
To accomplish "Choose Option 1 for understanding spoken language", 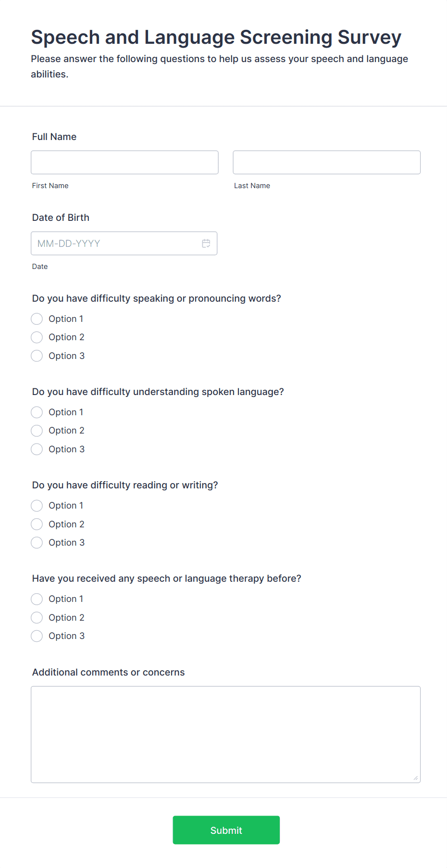I will pyautogui.click(x=37, y=412).
